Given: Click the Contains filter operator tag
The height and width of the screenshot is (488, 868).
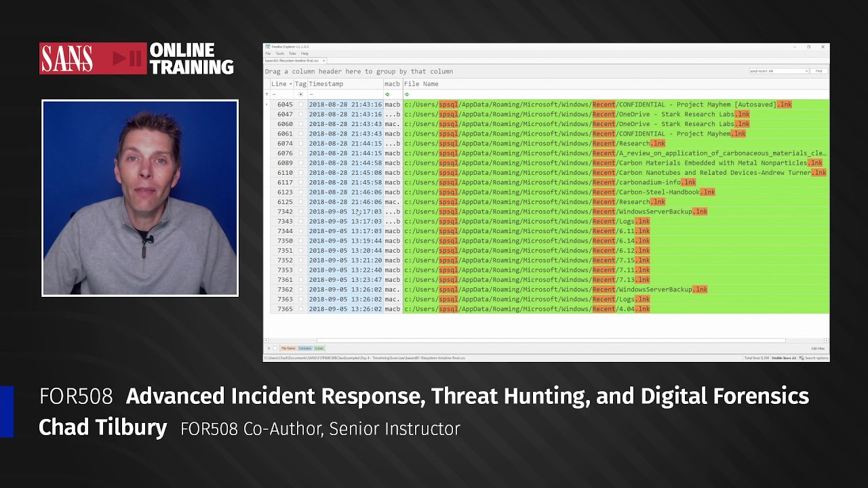Looking at the screenshot, I should point(305,348).
